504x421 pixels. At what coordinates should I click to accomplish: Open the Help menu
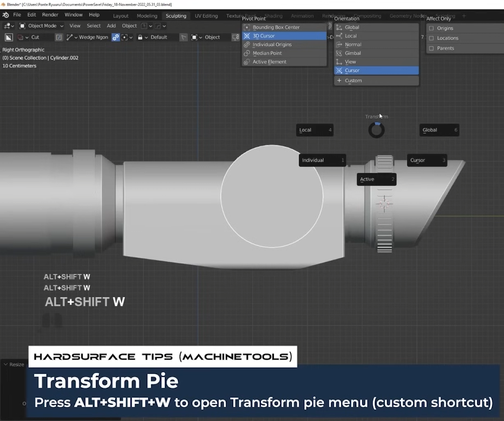pyautogui.click(x=94, y=15)
